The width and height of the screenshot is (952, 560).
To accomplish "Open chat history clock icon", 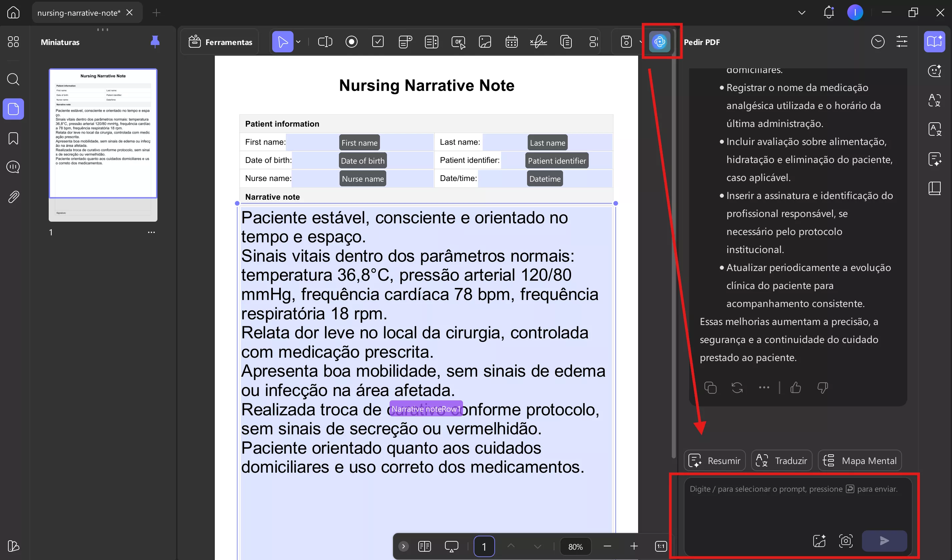I will click(x=878, y=42).
